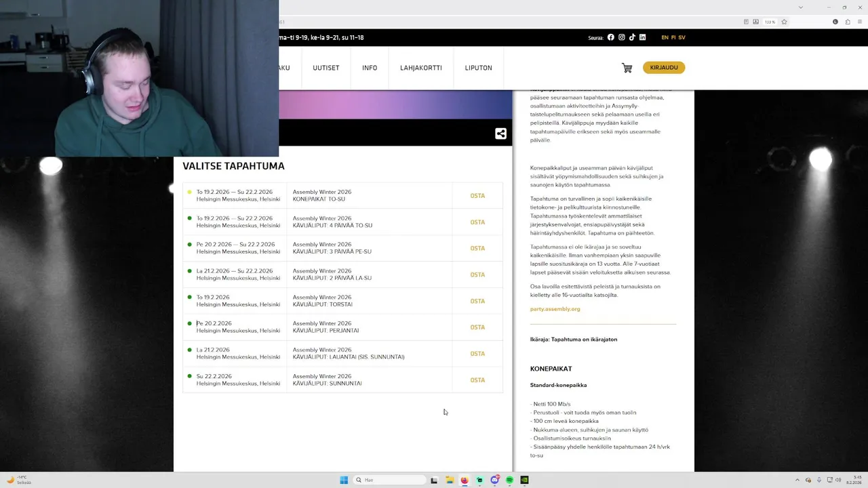The image size is (868, 488).
Task: Switch to Firefox in the taskbar
Action: pos(464,480)
